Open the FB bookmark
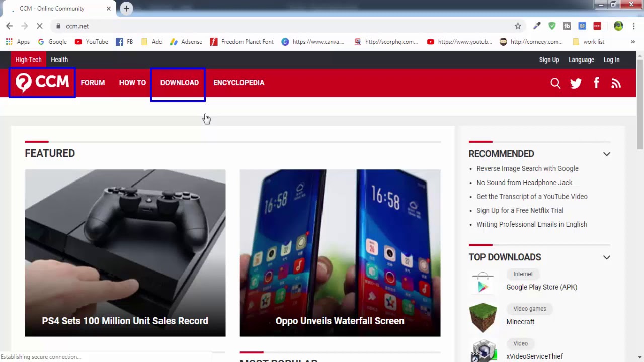644x362 pixels. coord(124,42)
